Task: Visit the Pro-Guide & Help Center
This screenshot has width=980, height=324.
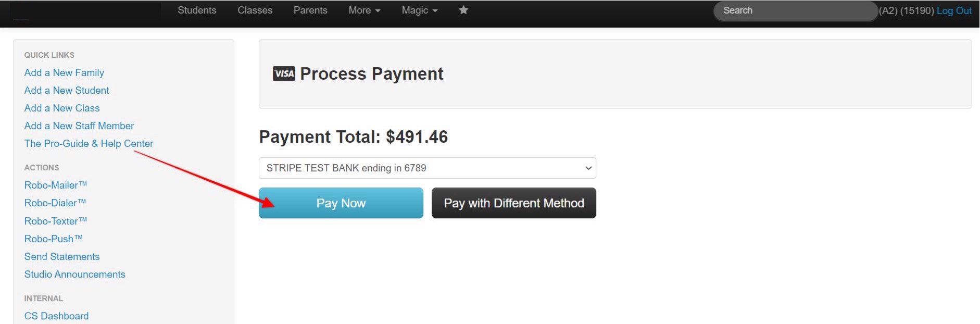Action: pos(89,144)
